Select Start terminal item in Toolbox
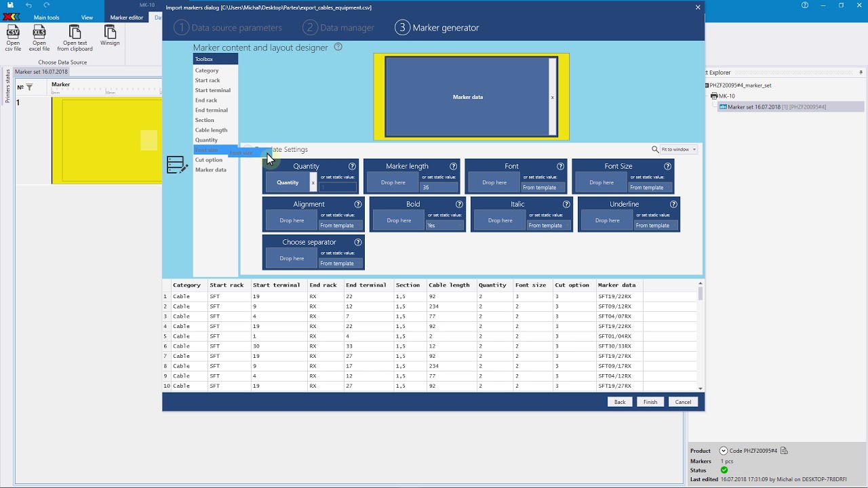Viewport: 868px width, 488px height. click(x=213, y=90)
